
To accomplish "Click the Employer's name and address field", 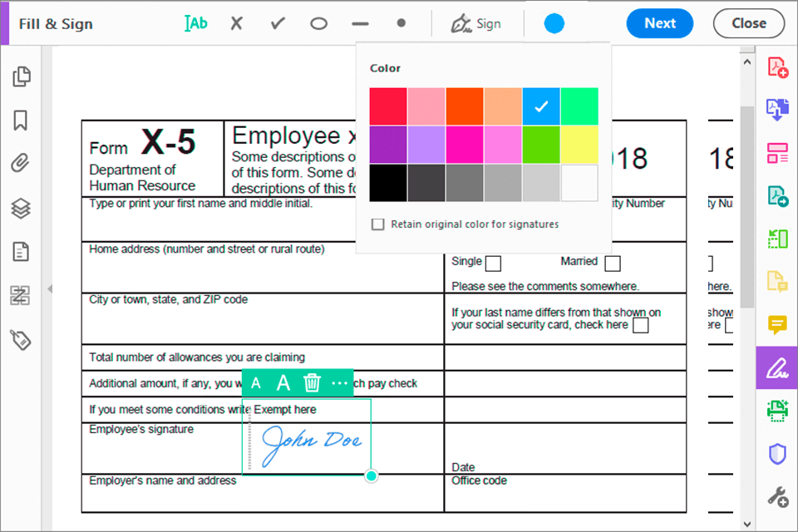I will (x=263, y=493).
